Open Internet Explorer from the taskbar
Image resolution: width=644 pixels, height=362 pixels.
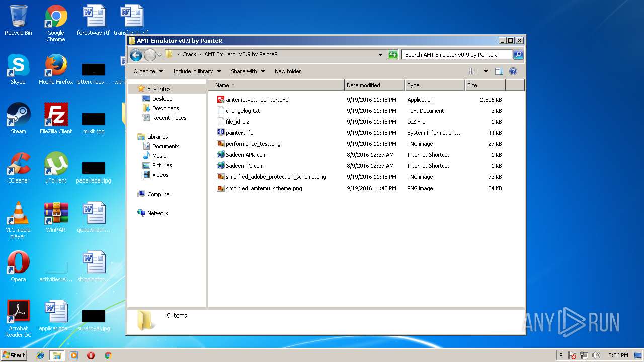pyautogui.click(x=40, y=355)
